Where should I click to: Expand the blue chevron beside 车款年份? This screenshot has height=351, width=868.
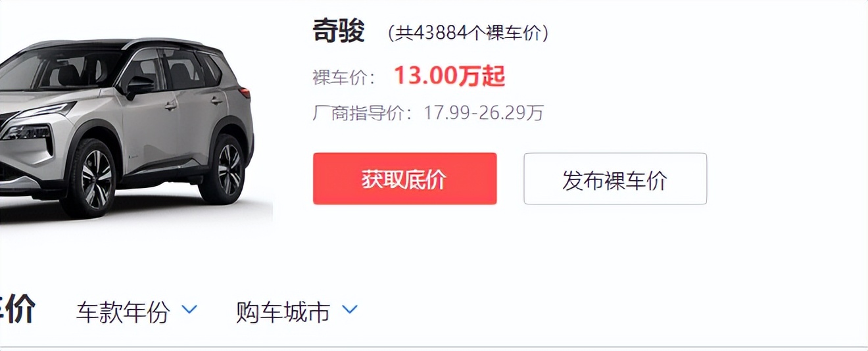189,309
